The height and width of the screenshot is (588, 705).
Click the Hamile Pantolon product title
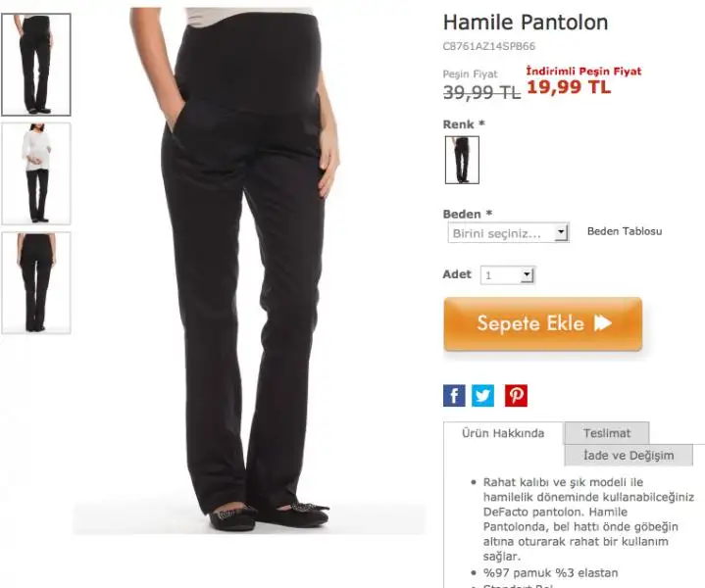526,22
